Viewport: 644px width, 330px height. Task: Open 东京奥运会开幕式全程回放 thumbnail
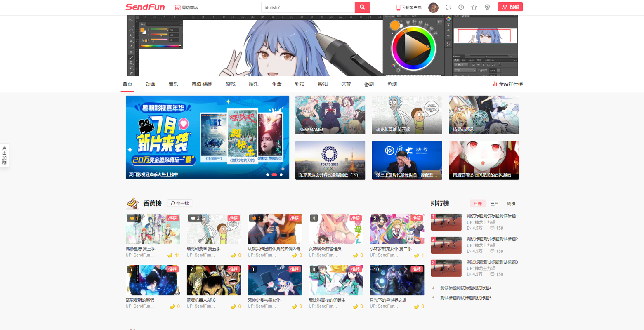point(330,160)
